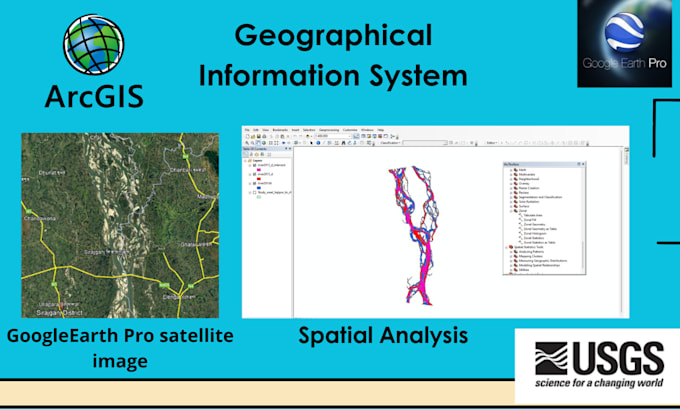Expand the Overlay toolset in ArcToolbox
This screenshot has width=680, height=409.
coord(511,183)
